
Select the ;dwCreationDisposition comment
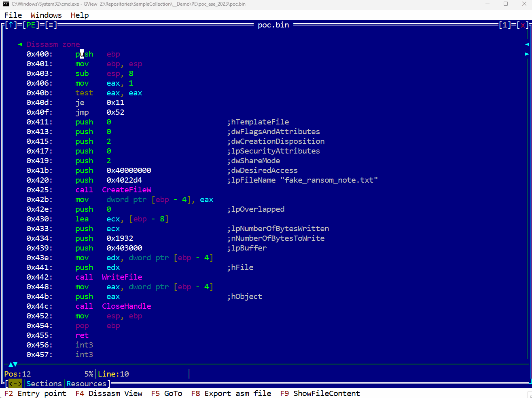point(276,141)
